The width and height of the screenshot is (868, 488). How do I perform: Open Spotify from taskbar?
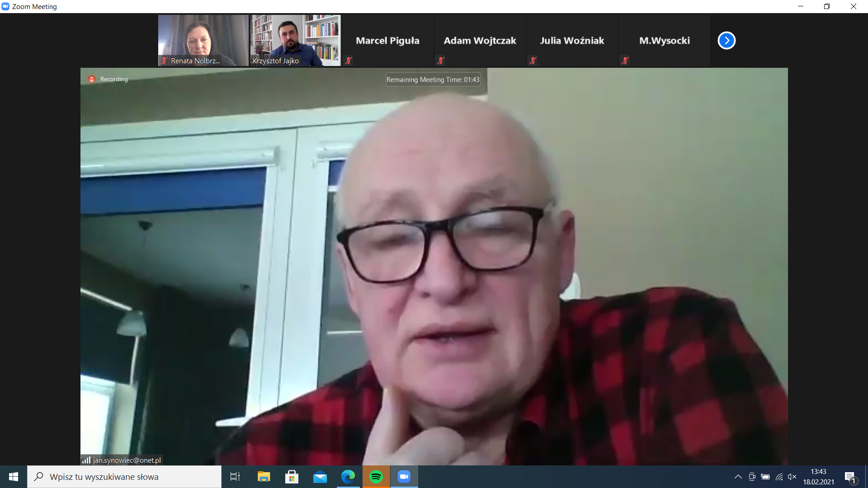376,477
